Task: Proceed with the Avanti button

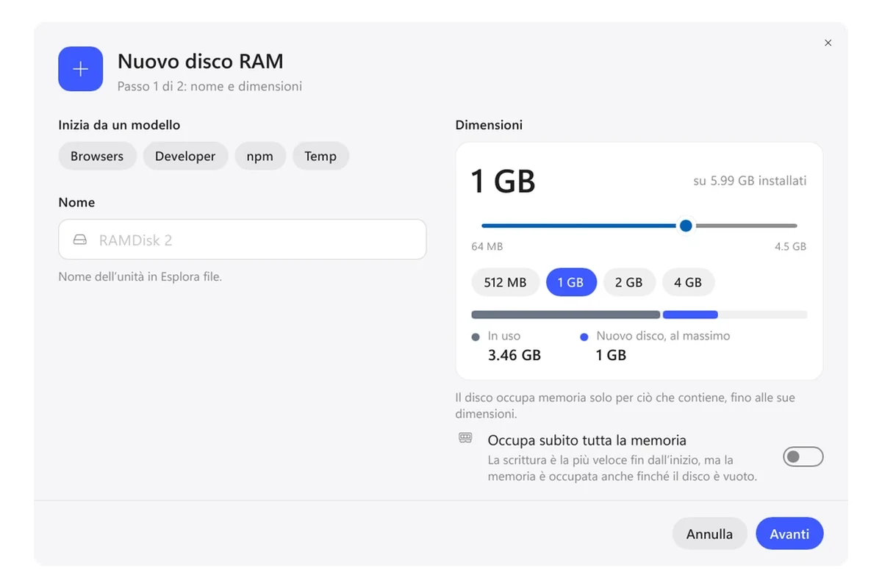Action: coord(789,534)
